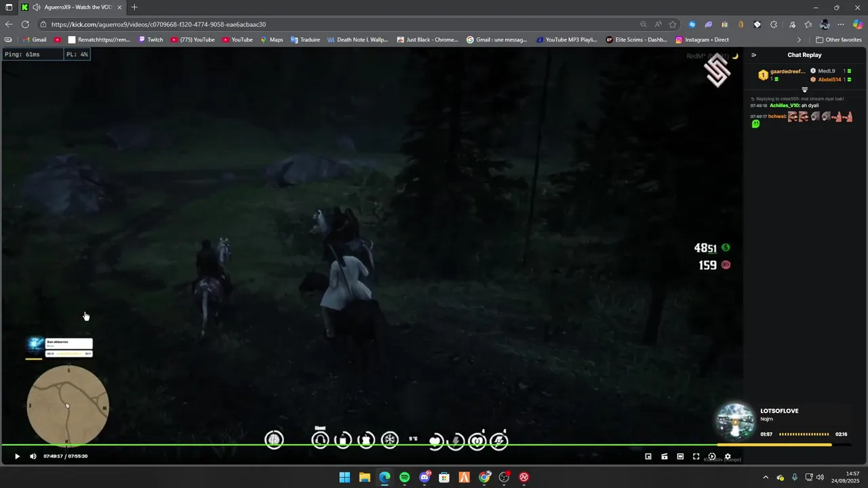Open Google Chrome from taskbar
868x488 pixels.
(x=484, y=477)
